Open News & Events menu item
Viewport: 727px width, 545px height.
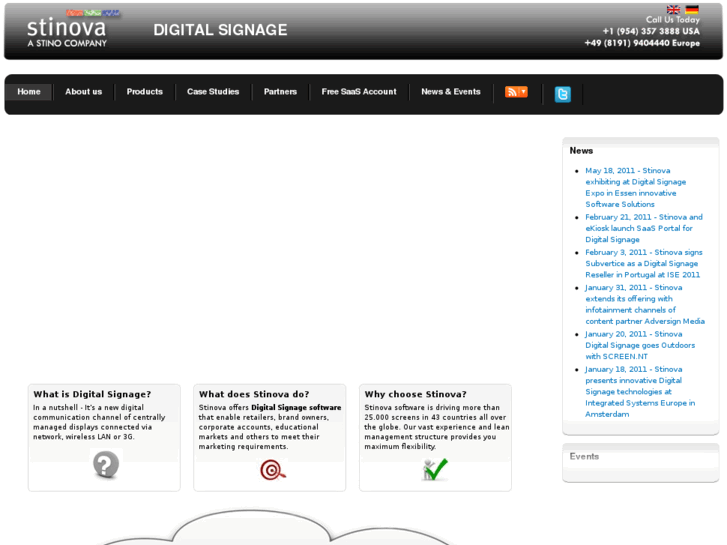click(x=451, y=92)
